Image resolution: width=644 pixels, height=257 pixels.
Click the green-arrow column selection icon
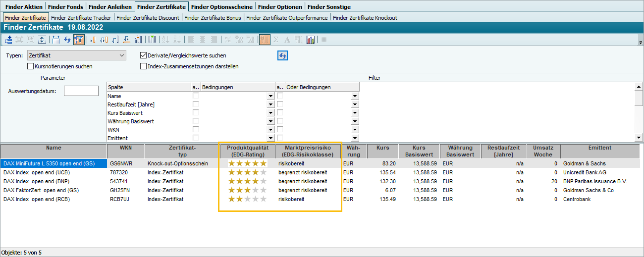(152, 40)
